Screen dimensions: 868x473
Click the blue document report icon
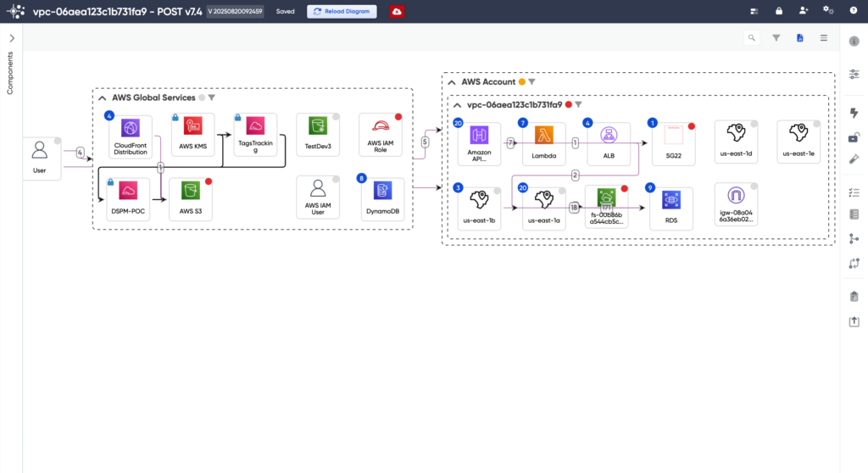pyautogui.click(x=800, y=37)
